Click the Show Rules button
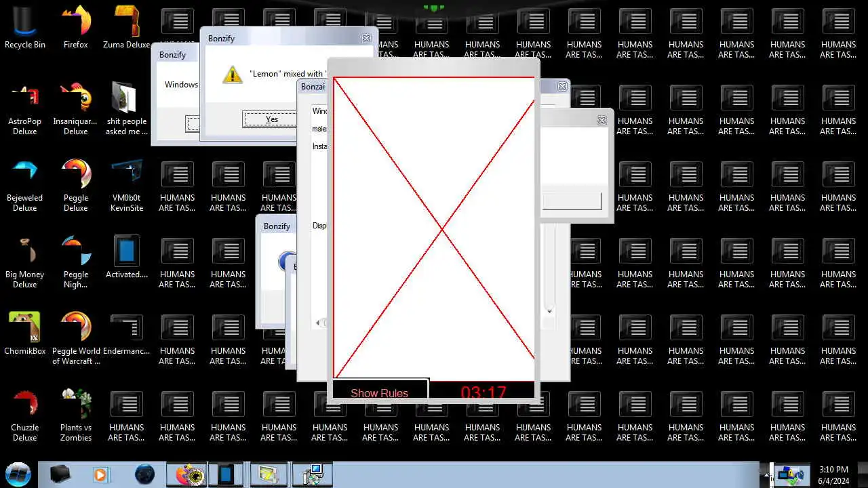Screen dimensions: 868x488 pyautogui.click(x=380, y=392)
